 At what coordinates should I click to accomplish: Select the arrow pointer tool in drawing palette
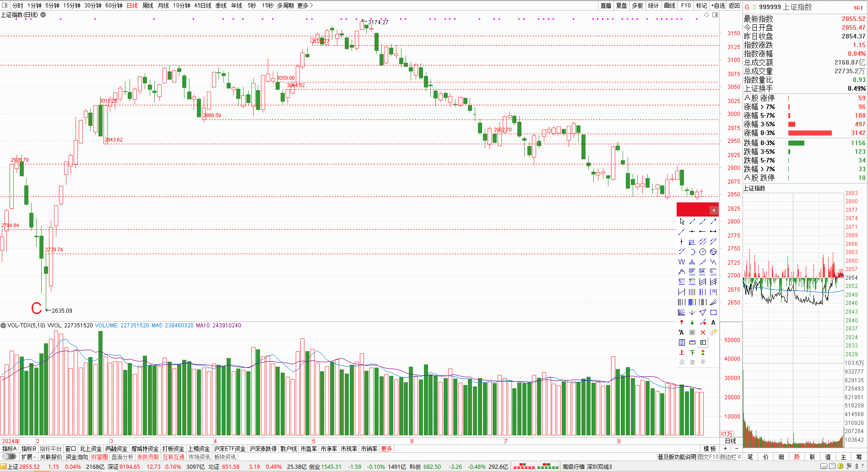click(682, 222)
